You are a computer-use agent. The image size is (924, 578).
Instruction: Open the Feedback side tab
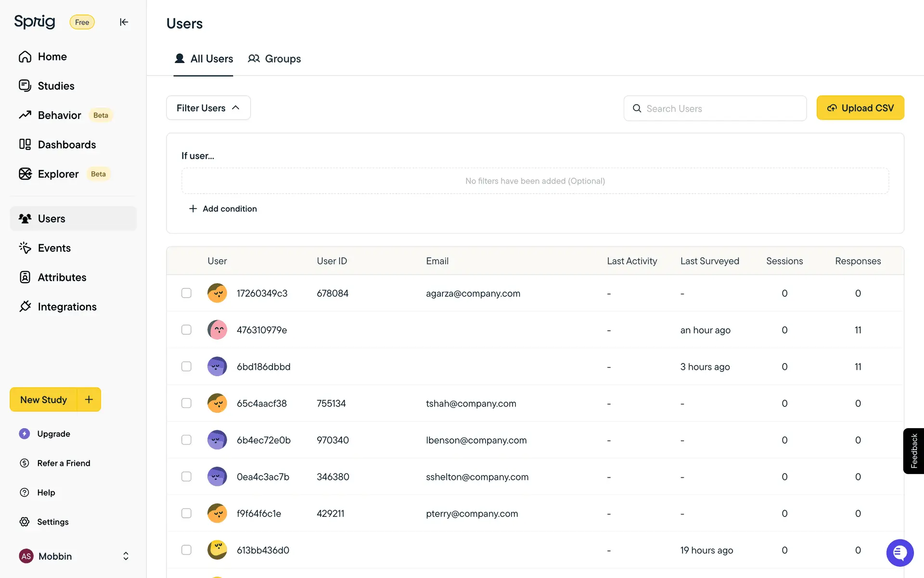click(913, 451)
